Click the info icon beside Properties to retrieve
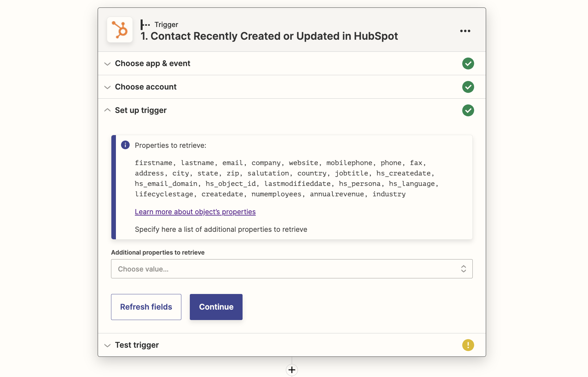Viewport: 588px width, 377px height. [x=125, y=145]
